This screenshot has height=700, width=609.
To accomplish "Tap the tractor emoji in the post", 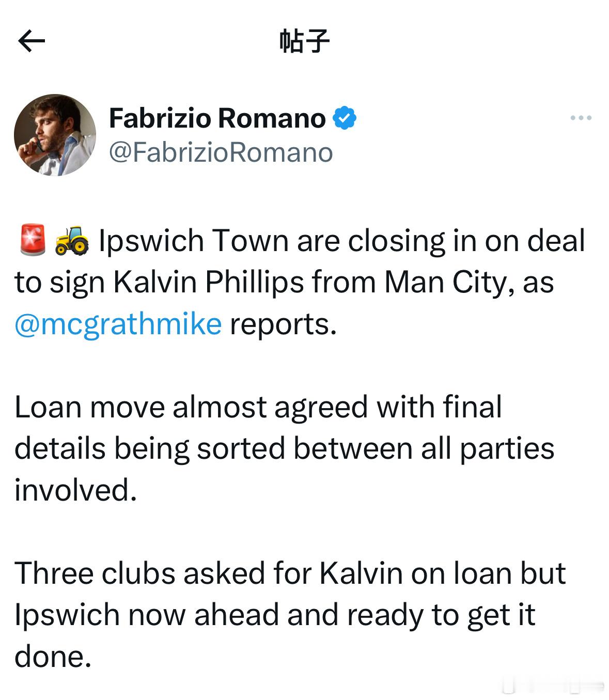I will point(72,240).
